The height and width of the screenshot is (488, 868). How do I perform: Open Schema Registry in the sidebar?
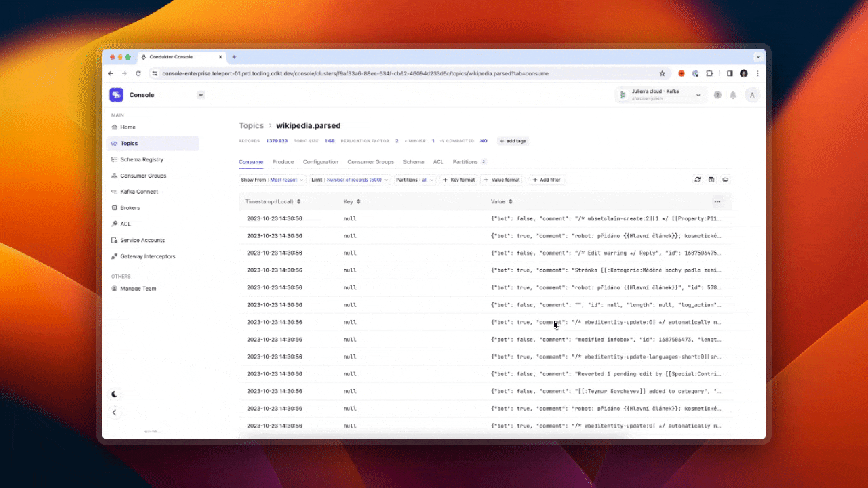pyautogui.click(x=153, y=159)
